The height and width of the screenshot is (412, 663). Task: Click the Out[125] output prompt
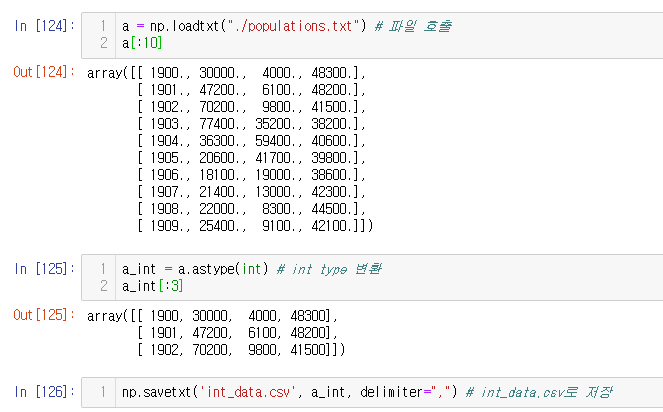click(x=44, y=315)
